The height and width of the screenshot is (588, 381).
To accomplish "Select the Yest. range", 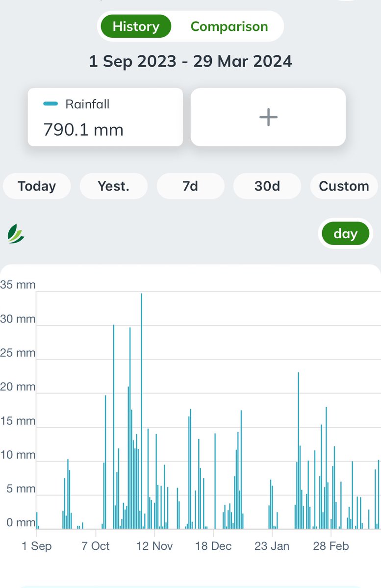I will coord(114,186).
